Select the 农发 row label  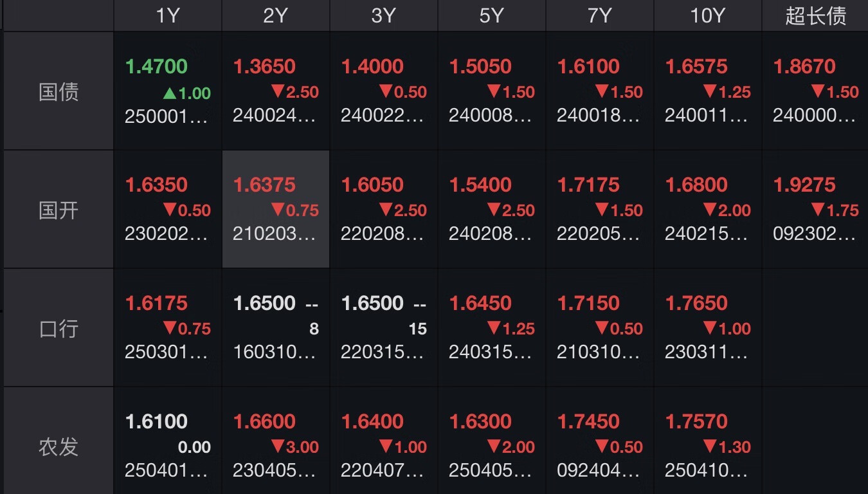[58, 447]
